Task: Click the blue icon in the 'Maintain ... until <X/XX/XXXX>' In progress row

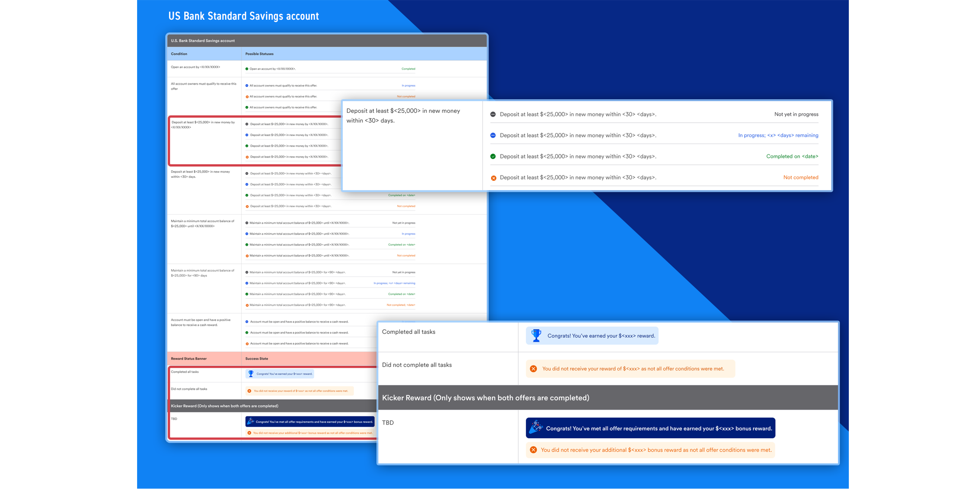Action: [247, 234]
